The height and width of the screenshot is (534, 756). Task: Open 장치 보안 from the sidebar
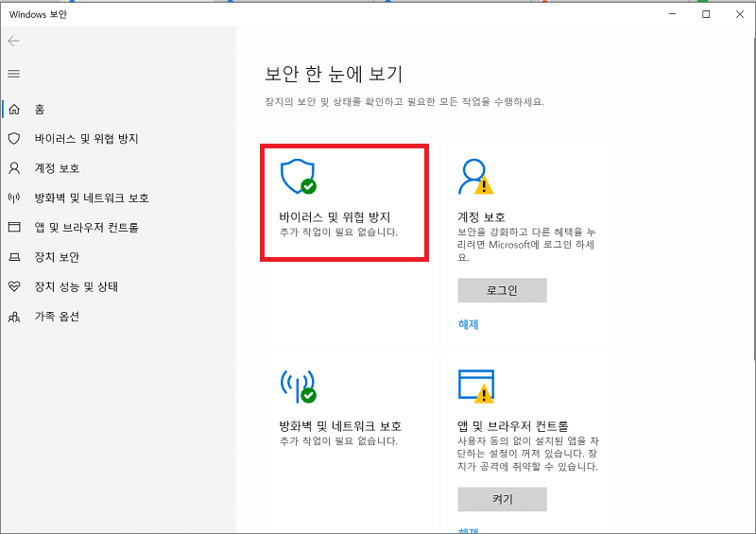(57, 257)
